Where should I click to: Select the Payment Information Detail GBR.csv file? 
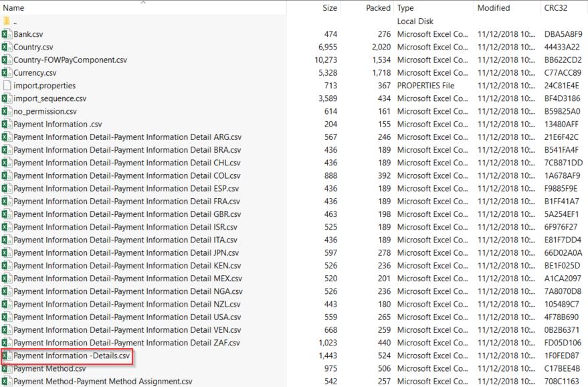pyautogui.click(x=127, y=214)
